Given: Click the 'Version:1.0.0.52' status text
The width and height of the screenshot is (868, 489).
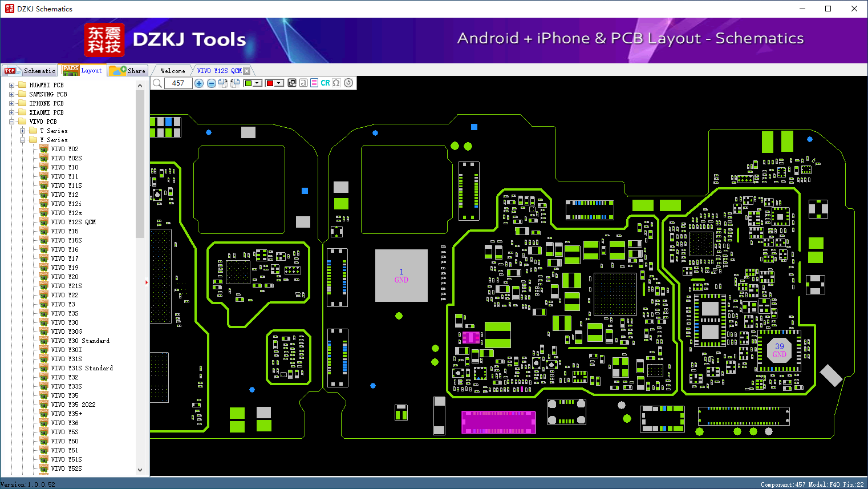Looking at the screenshot, I should click(x=28, y=484).
